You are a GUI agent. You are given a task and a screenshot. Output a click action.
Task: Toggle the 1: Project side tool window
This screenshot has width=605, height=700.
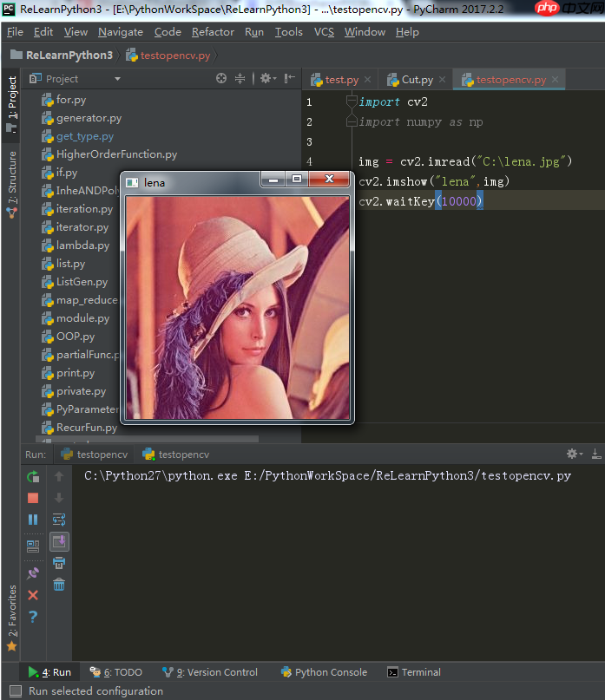tap(12, 104)
